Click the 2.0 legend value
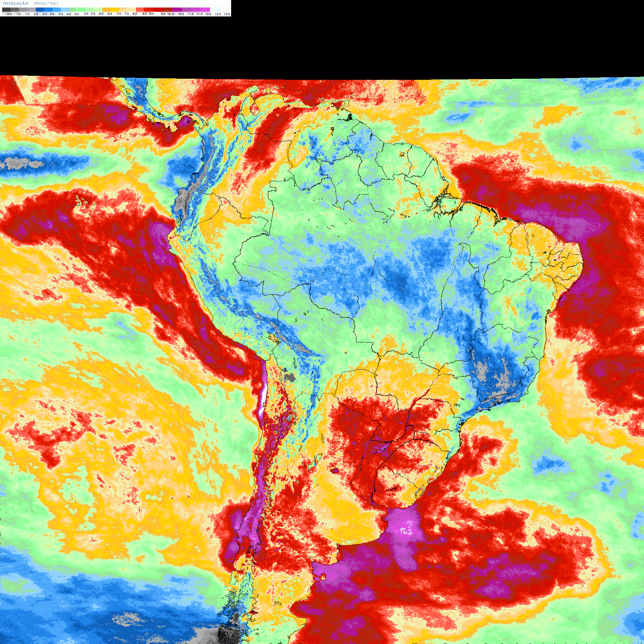Viewport: 644px width, 644px height. 36,14
